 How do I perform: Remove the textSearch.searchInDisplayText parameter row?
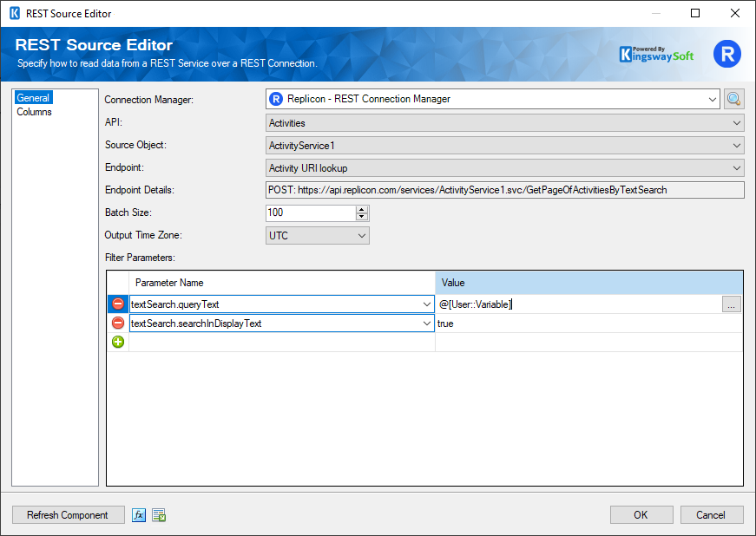[x=118, y=324]
